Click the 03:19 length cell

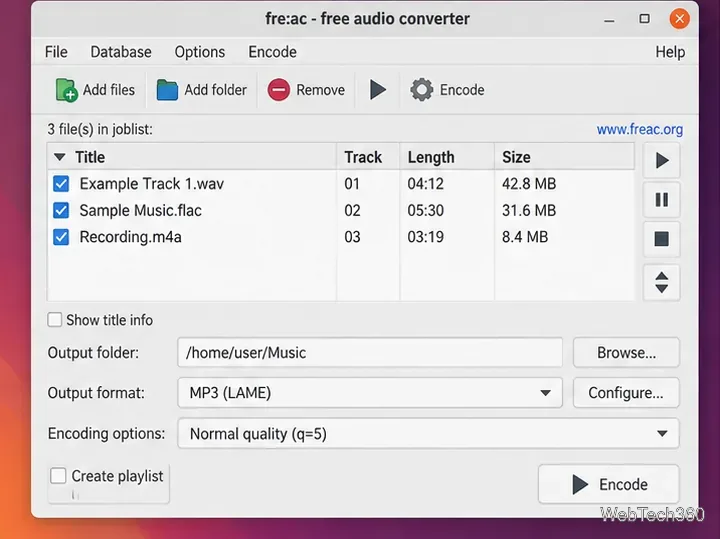[426, 237]
